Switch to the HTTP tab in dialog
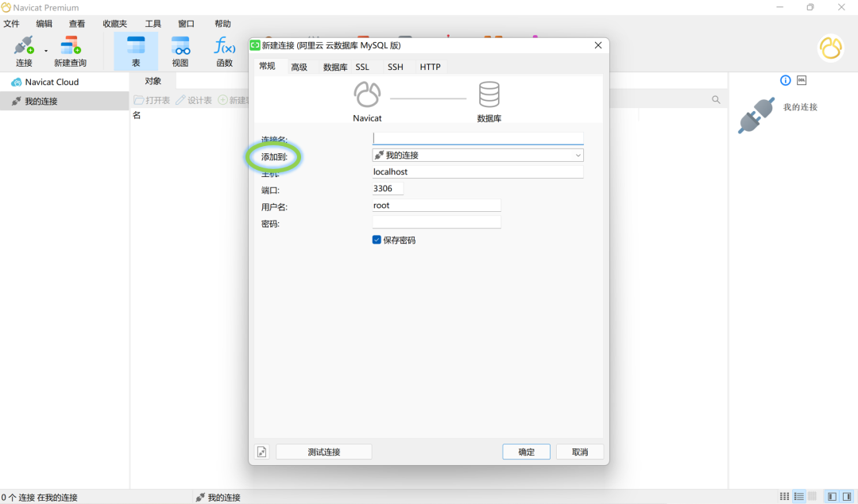 pos(430,67)
